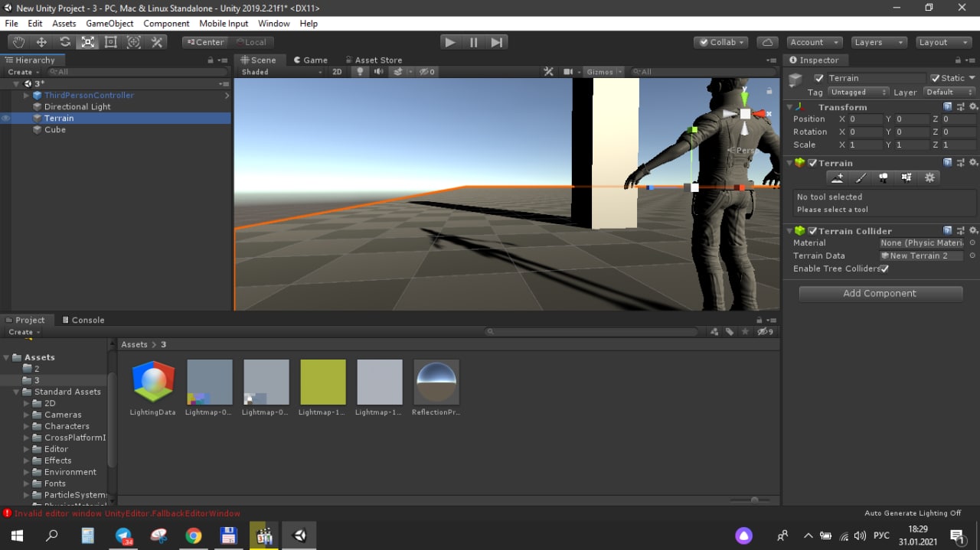Expand the Characters folder in Project
Image resolution: width=980 pixels, height=550 pixels.
[26, 426]
